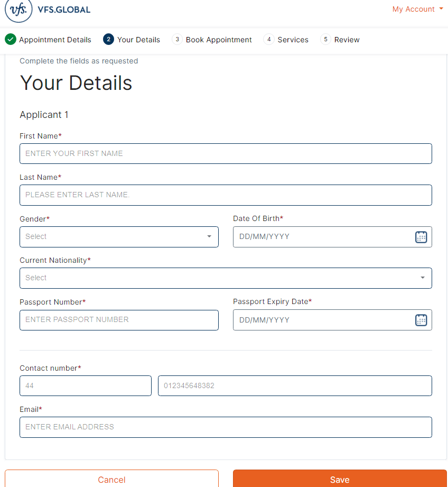448x487 pixels.
Task: Click the step 4 number icon
Action: pyautogui.click(x=269, y=40)
